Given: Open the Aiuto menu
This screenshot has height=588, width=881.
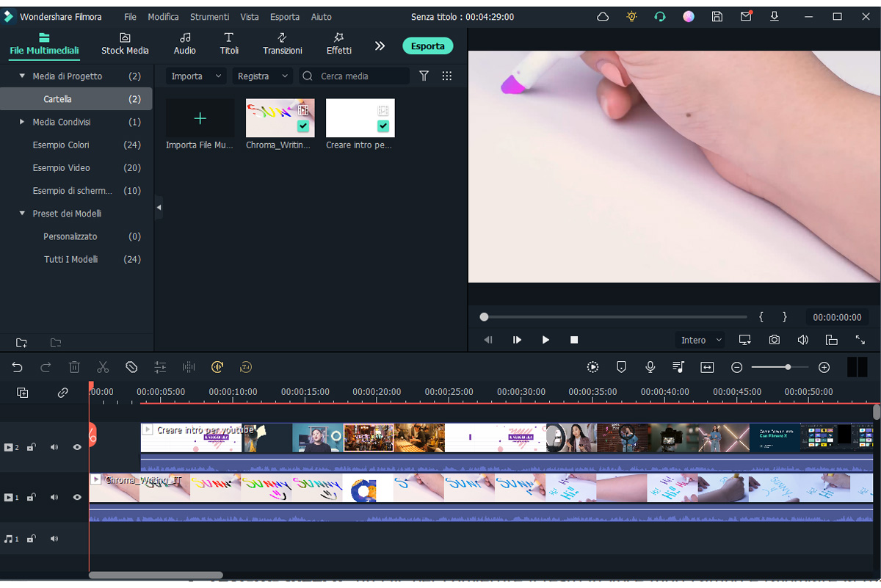Looking at the screenshot, I should tap(321, 17).
